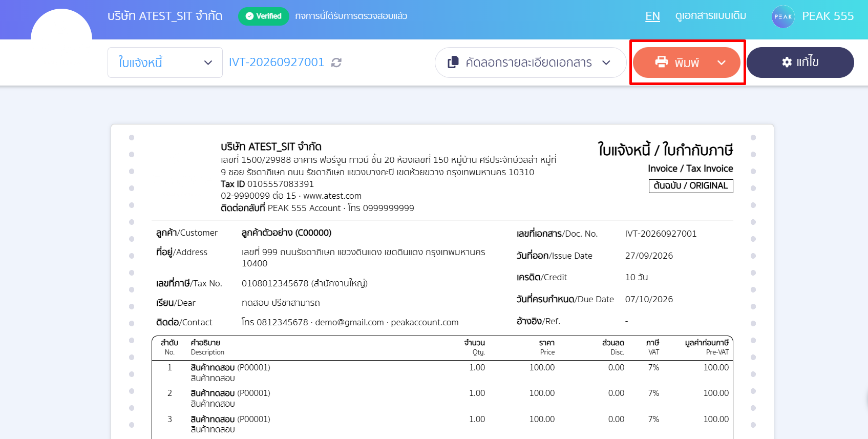Click the copy icon in the copy document details button

[x=453, y=62]
